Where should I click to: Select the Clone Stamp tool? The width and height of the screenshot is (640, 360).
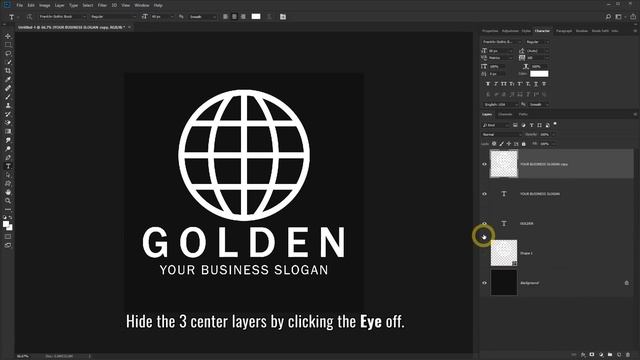[8, 105]
